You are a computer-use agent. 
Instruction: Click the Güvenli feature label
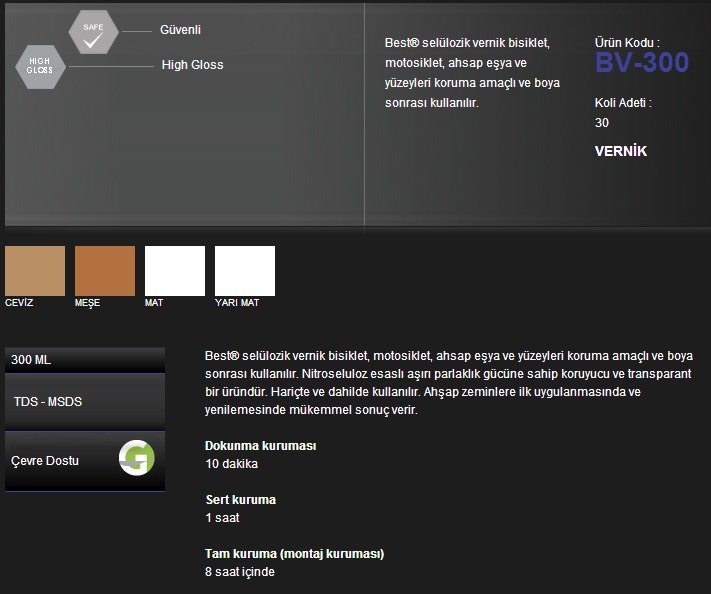click(x=180, y=30)
